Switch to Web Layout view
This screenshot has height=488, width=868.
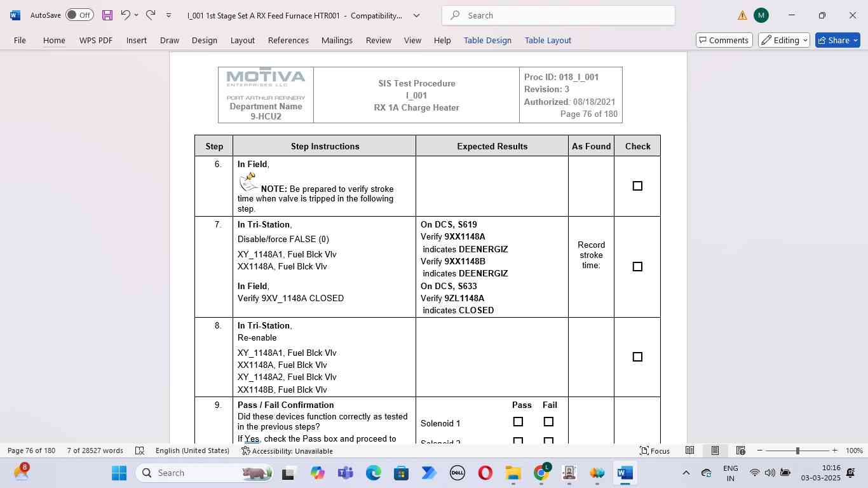(740, 451)
